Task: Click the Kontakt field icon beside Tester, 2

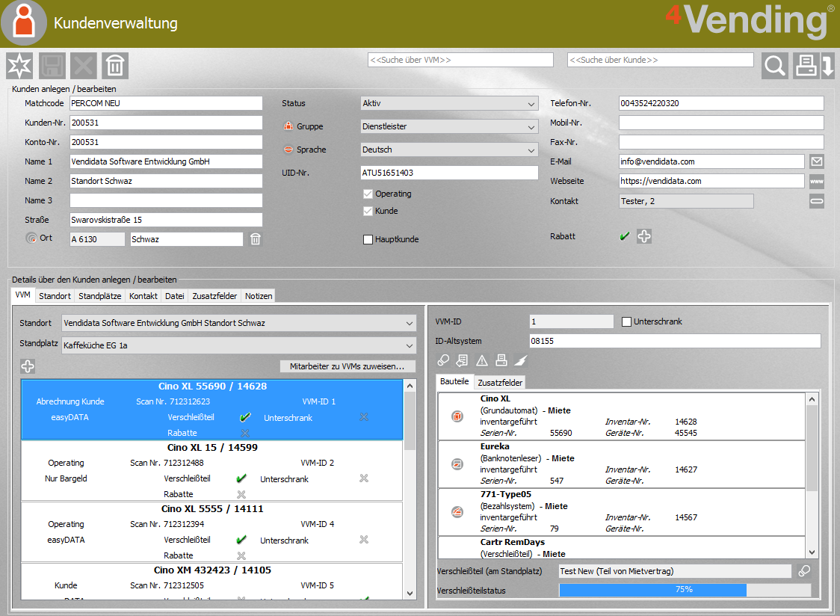Action: 816,201
